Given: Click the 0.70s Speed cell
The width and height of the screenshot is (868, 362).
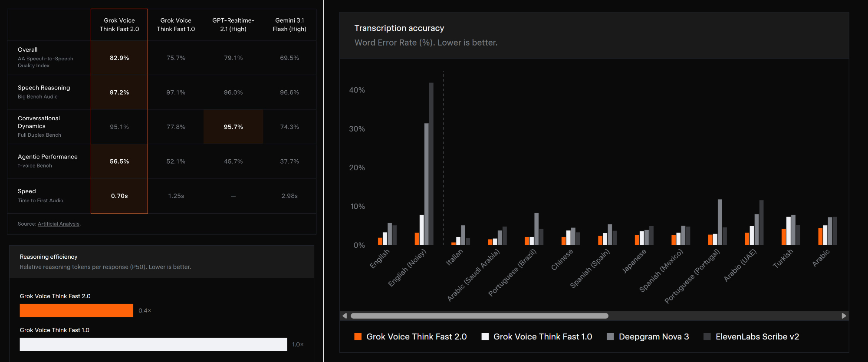Looking at the screenshot, I should [119, 196].
